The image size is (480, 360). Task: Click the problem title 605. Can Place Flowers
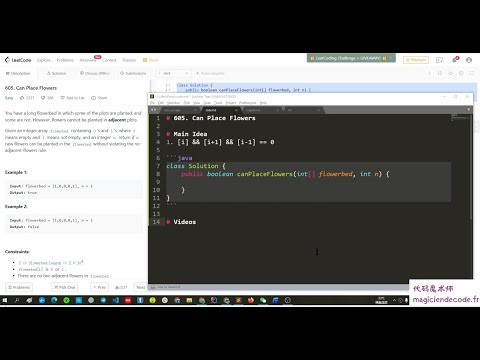point(31,88)
